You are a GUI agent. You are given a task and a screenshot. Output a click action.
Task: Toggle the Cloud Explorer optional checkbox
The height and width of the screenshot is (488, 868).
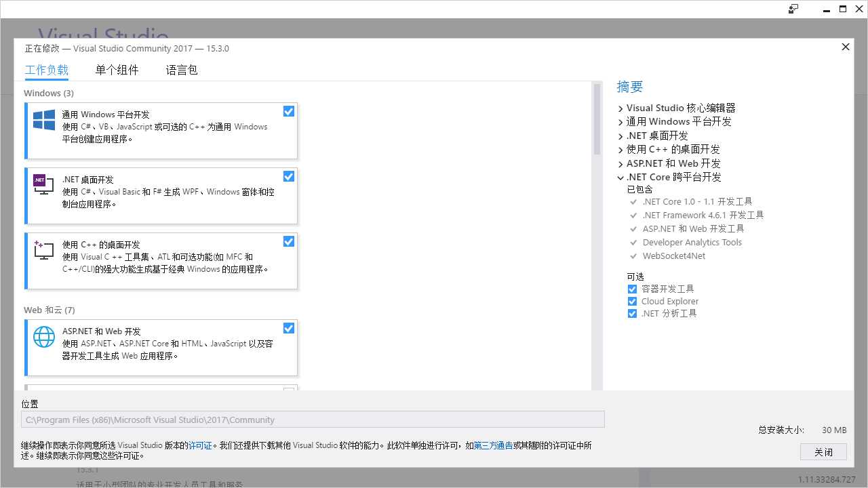(632, 301)
